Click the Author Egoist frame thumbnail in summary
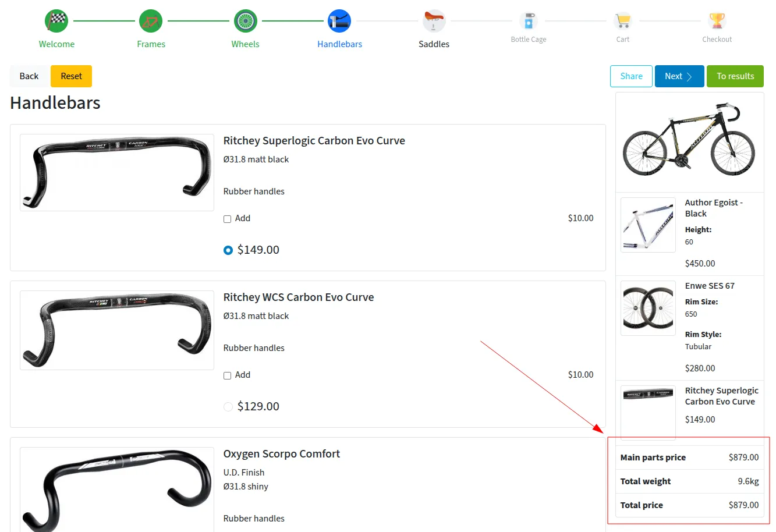The image size is (776, 532). [648, 225]
